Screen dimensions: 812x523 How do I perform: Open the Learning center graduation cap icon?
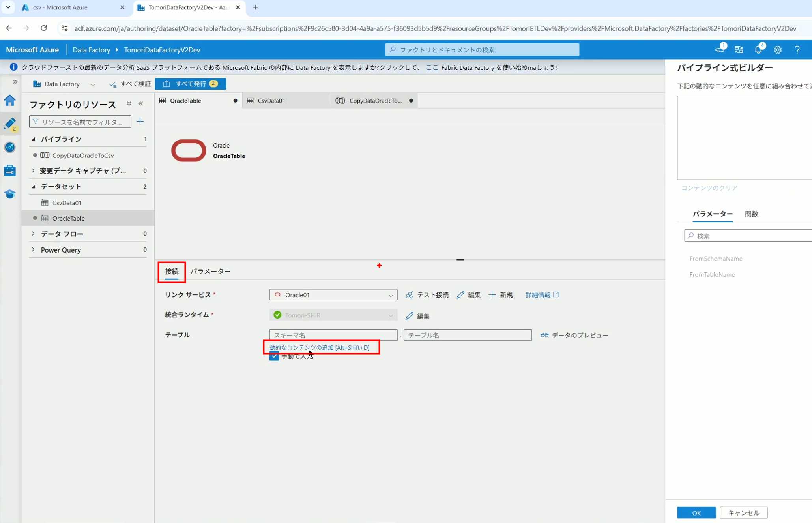click(x=10, y=194)
